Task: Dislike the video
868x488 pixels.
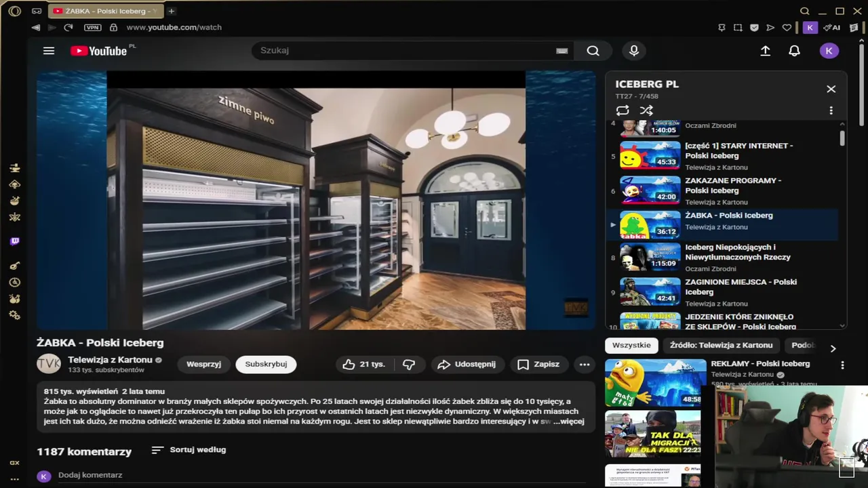Action: [409, 365]
